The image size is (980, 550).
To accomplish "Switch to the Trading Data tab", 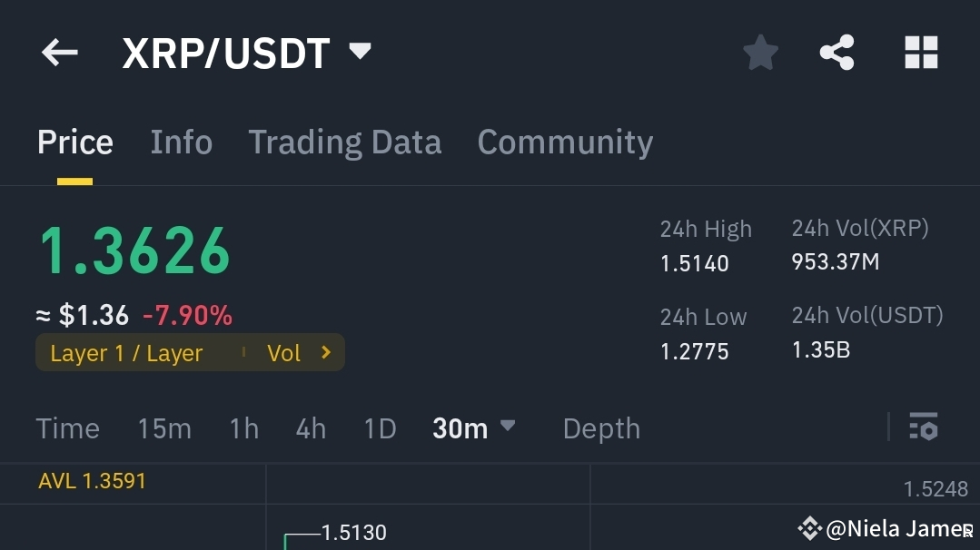I will click(x=344, y=142).
